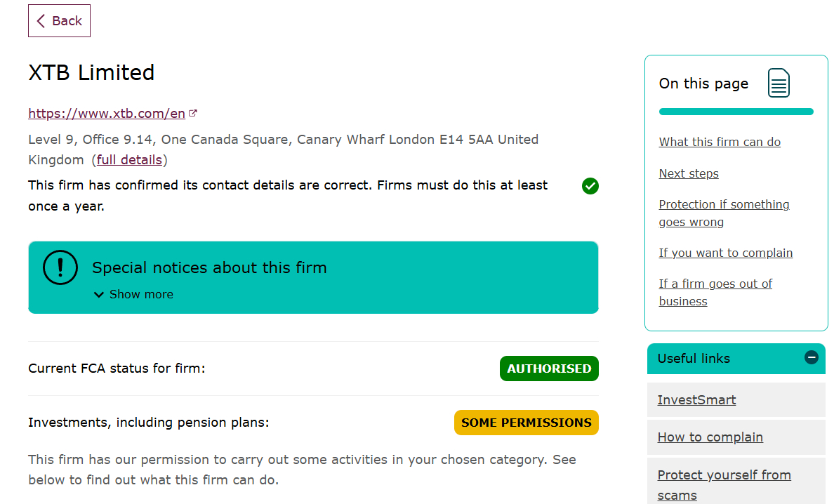
Task: Expand "Show more" under Special notices
Action: coord(133,294)
